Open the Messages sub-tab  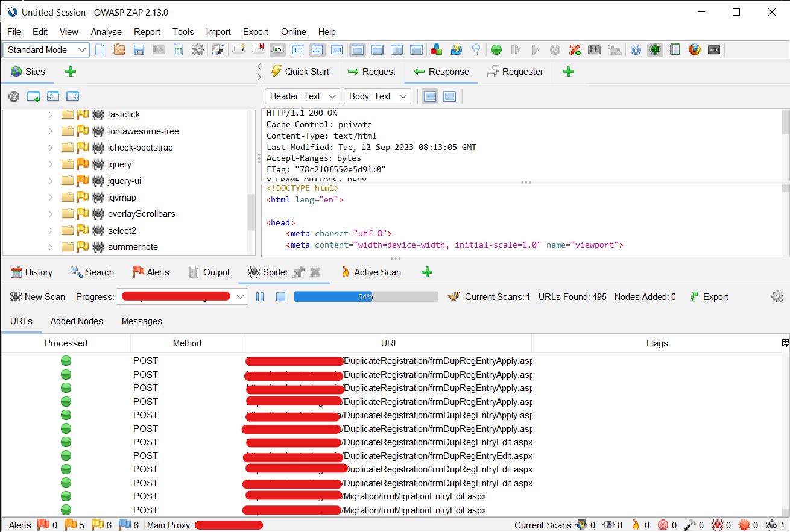(142, 321)
